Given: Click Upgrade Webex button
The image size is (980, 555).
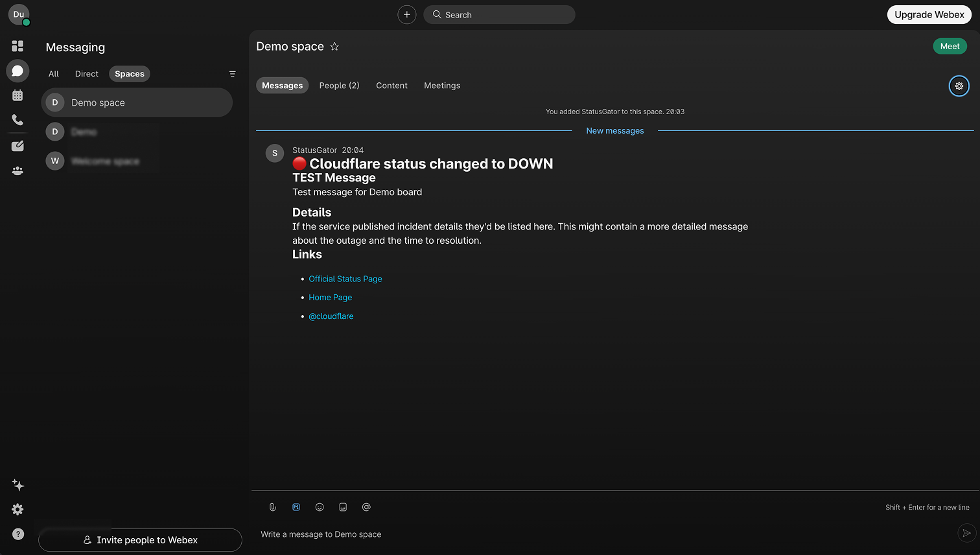Looking at the screenshot, I should click(929, 14).
